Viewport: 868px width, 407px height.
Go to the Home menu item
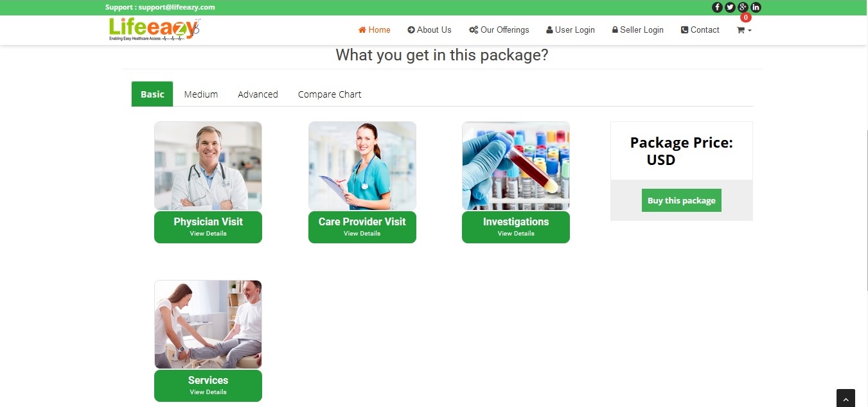(x=375, y=30)
